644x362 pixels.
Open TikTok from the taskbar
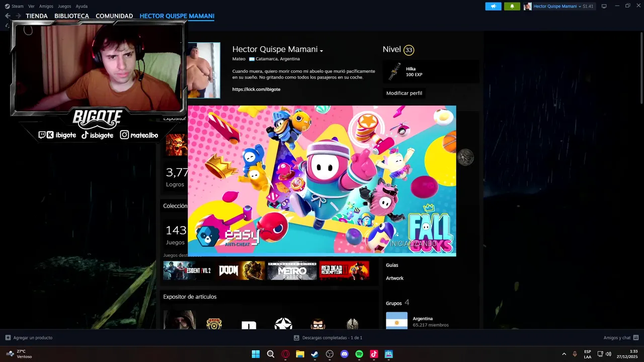pyautogui.click(x=374, y=354)
